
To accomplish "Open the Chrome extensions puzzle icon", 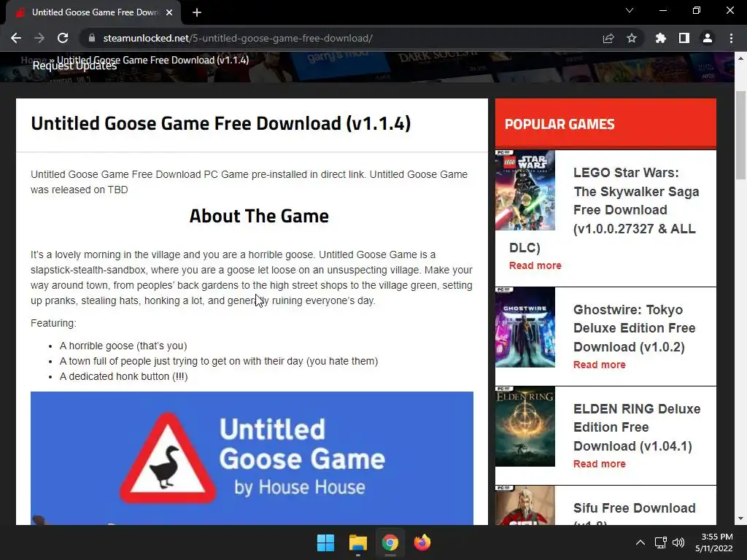I will pos(661,38).
